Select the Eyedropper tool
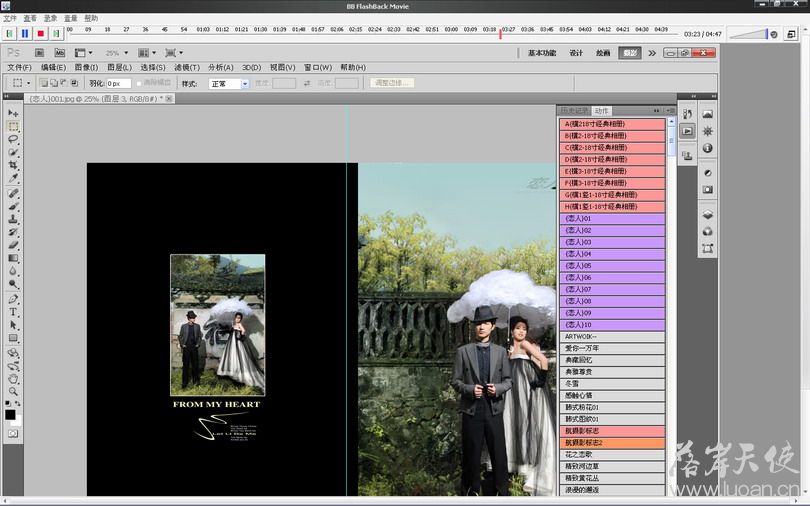Image resolution: width=810 pixels, height=506 pixels. click(x=13, y=178)
